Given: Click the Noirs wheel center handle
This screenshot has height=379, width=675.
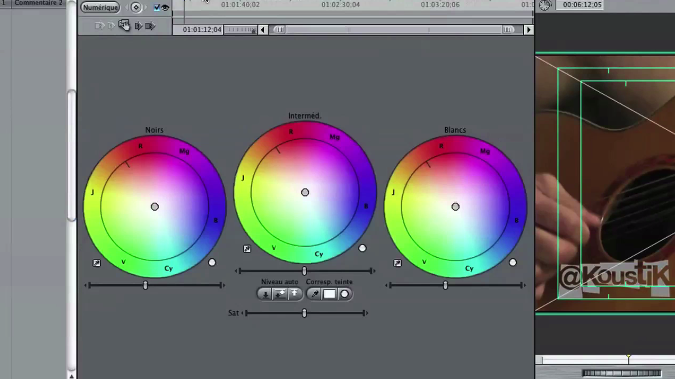Looking at the screenshot, I should click(155, 207).
